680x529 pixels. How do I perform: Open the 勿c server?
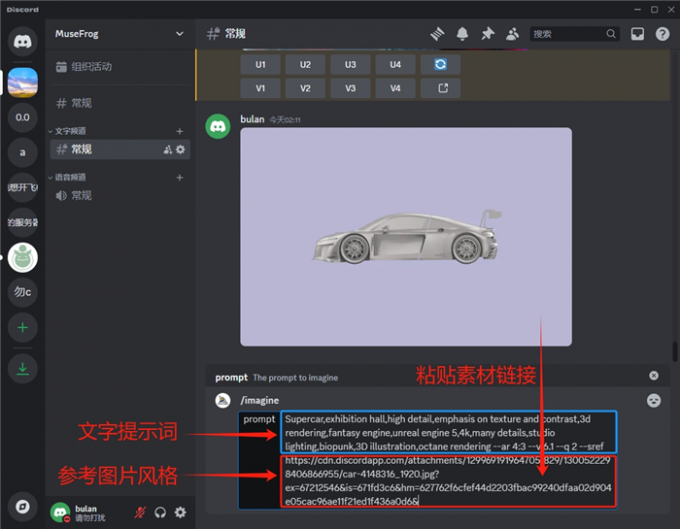point(23,292)
